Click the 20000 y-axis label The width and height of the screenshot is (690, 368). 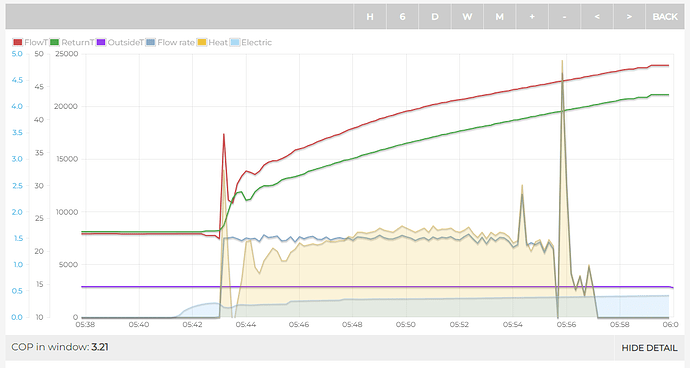66,106
